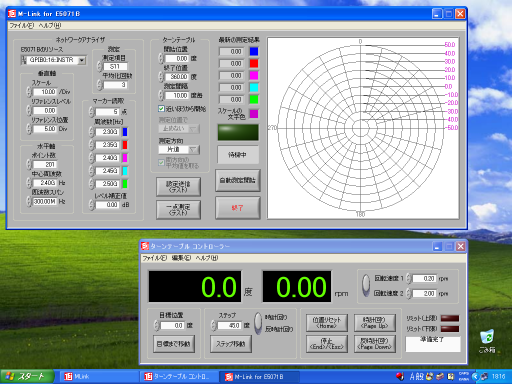Click the blue swatch in latest results column
The width and height of the screenshot is (512, 384).
click(254, 51)
